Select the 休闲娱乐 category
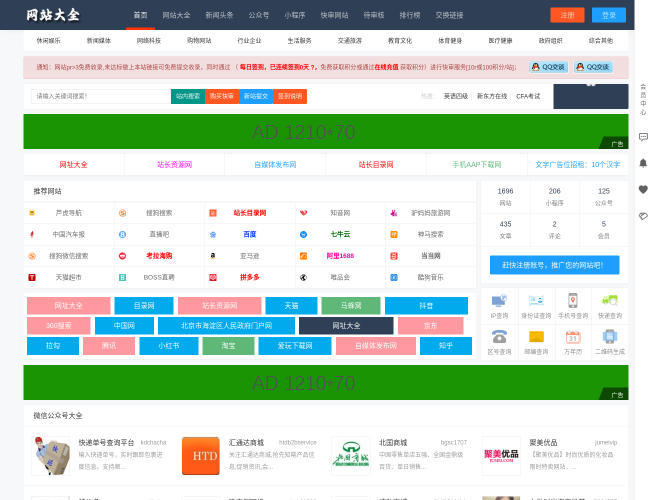650x500 pixels. 48,41
